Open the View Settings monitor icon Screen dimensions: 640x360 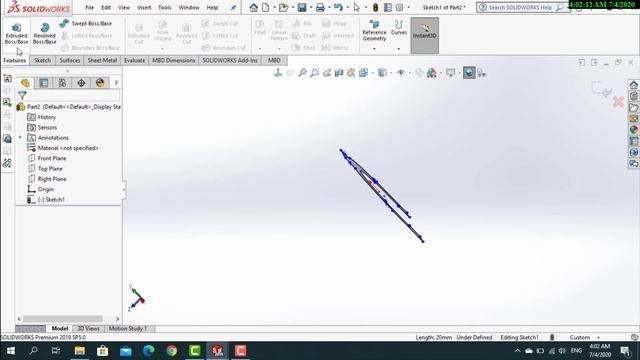(450, 73)
